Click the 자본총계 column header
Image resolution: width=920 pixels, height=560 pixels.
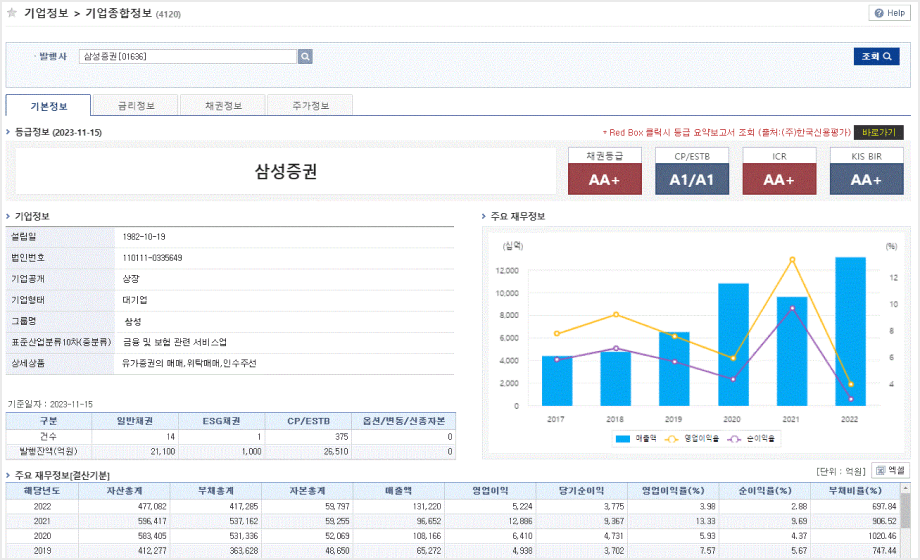[x=307, y=491]
